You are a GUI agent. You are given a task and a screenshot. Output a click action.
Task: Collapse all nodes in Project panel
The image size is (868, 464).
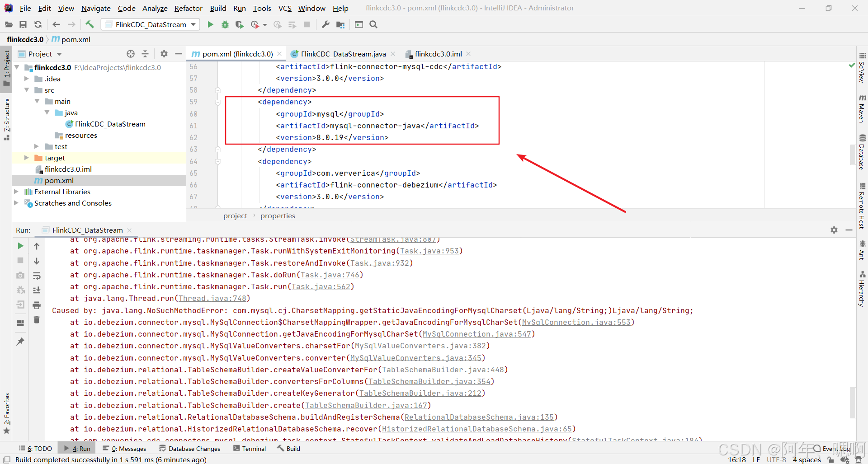pyautogui.click(x=145, y=54)
